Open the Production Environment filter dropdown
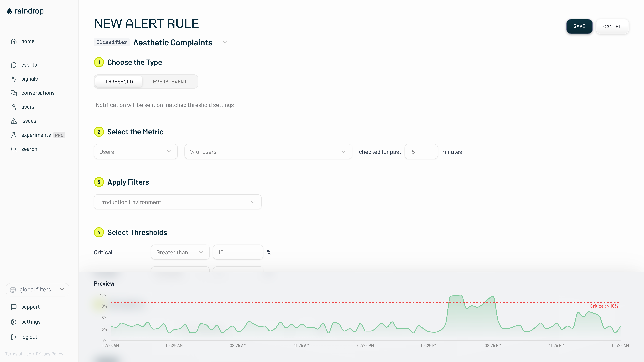The image size is (644, 362). 178,202
